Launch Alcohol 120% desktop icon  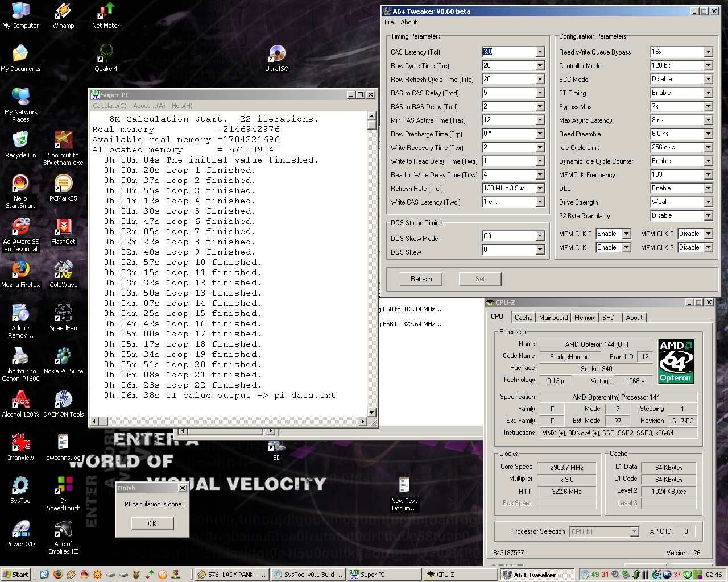coord(20,404)
